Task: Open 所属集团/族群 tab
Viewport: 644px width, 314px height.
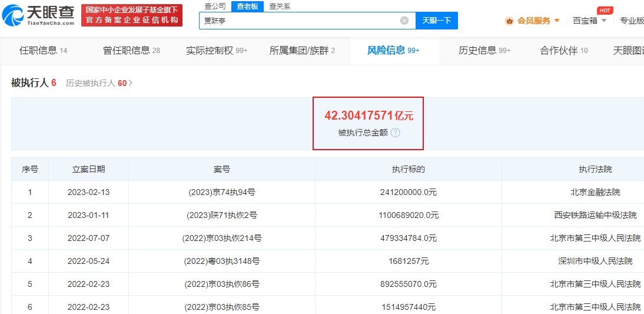Action: click(x=302, y=51)
